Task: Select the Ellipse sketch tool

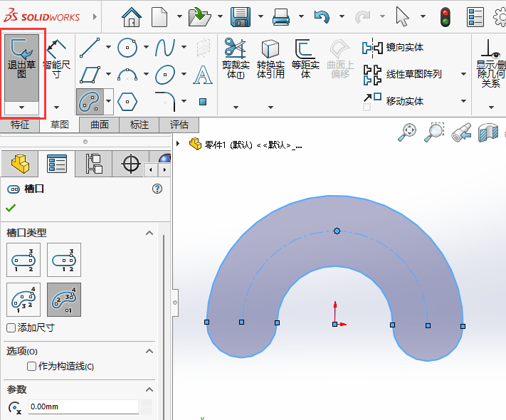Action: tap(165, 75)
